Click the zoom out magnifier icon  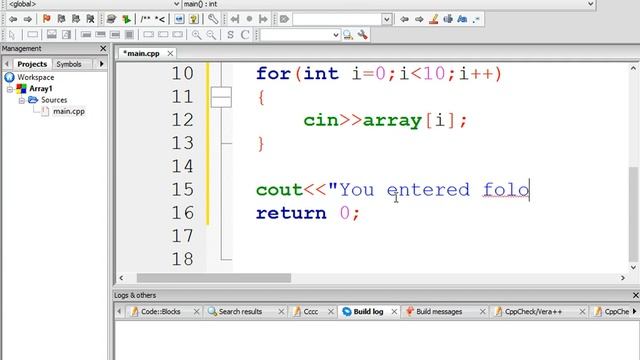point(211,35)
